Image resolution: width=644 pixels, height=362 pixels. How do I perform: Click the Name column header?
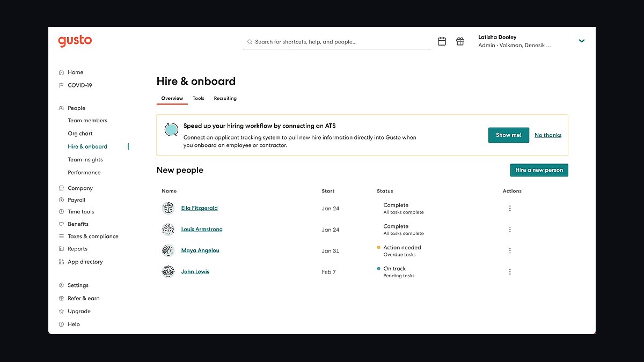[x=169, y=191]
